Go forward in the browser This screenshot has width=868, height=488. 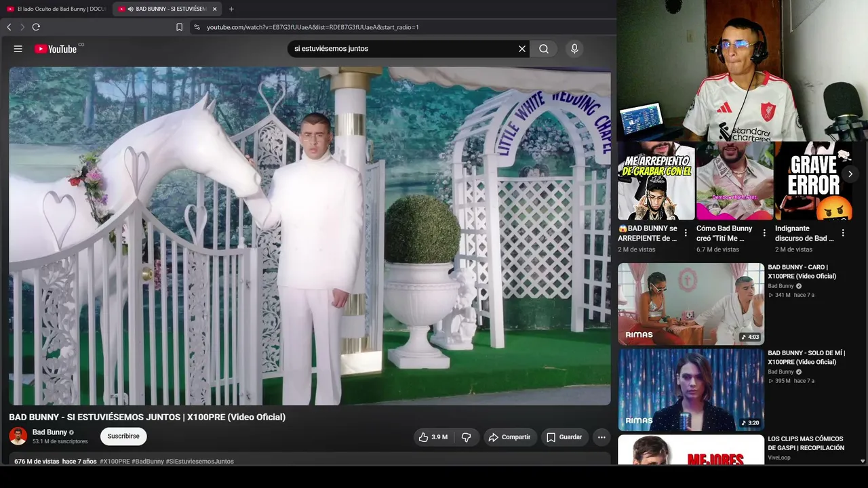tap(22, 27)
